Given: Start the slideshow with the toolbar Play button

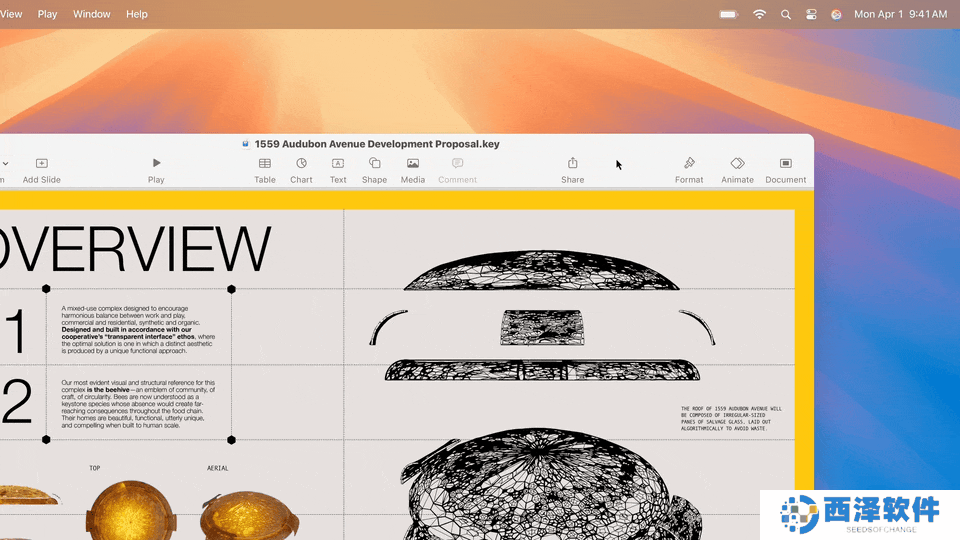Looking at the screenshot, I should pyautogui.click(x=156, y=169).
